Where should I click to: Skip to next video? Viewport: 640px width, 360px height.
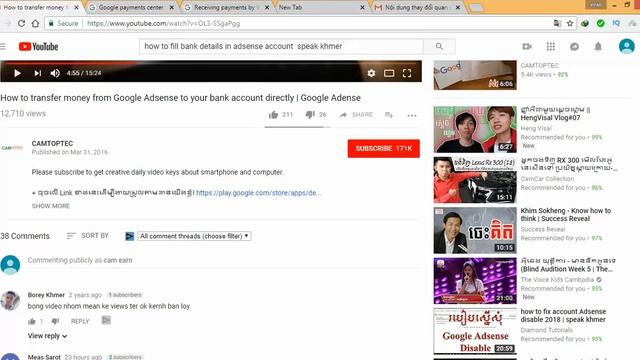point(38,73)
